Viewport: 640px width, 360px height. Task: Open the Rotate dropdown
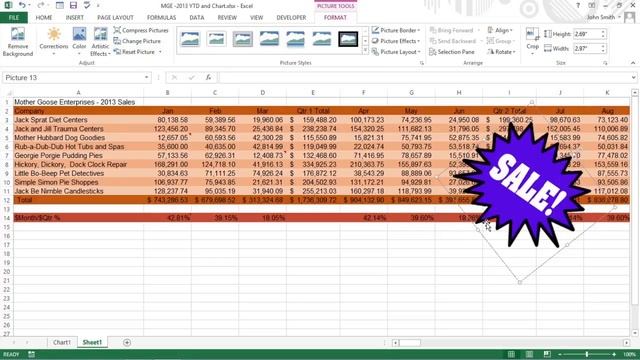[501, 52]
